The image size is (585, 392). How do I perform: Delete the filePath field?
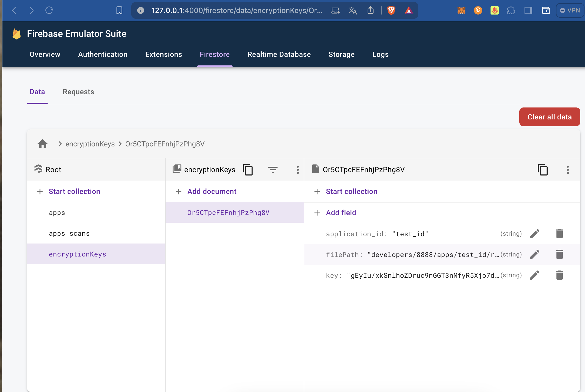(x=559, y=254)
